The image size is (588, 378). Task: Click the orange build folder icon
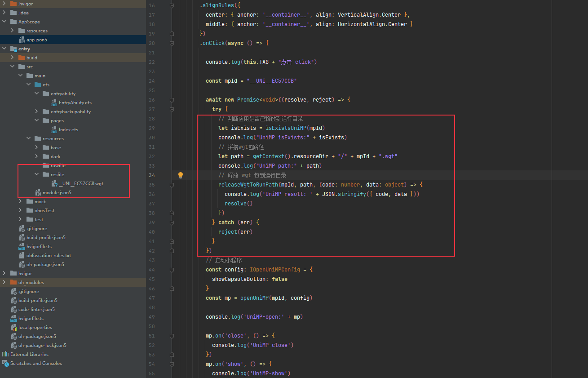(22, 58)
